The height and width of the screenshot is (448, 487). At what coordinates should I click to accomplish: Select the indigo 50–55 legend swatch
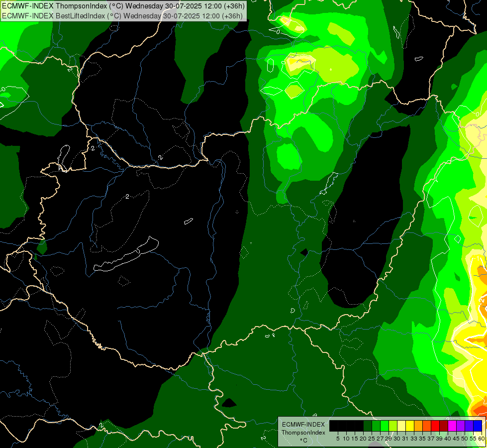tap(469, 426)
